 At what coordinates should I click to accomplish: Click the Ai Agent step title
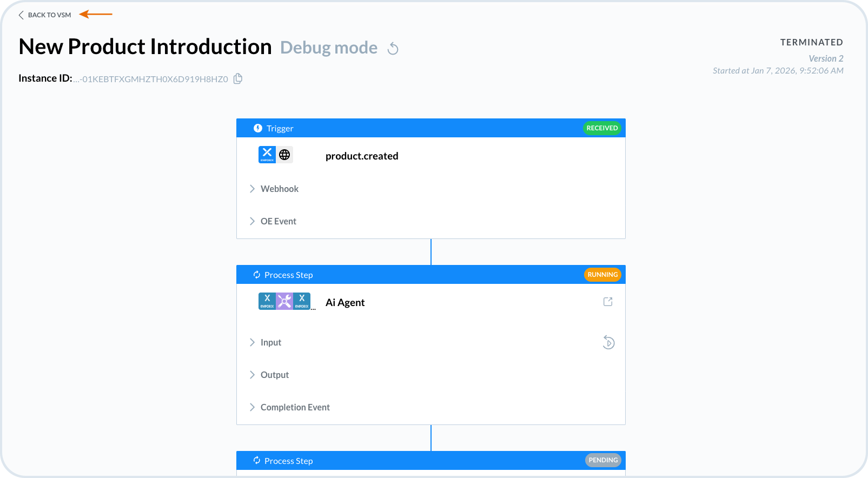345,303
